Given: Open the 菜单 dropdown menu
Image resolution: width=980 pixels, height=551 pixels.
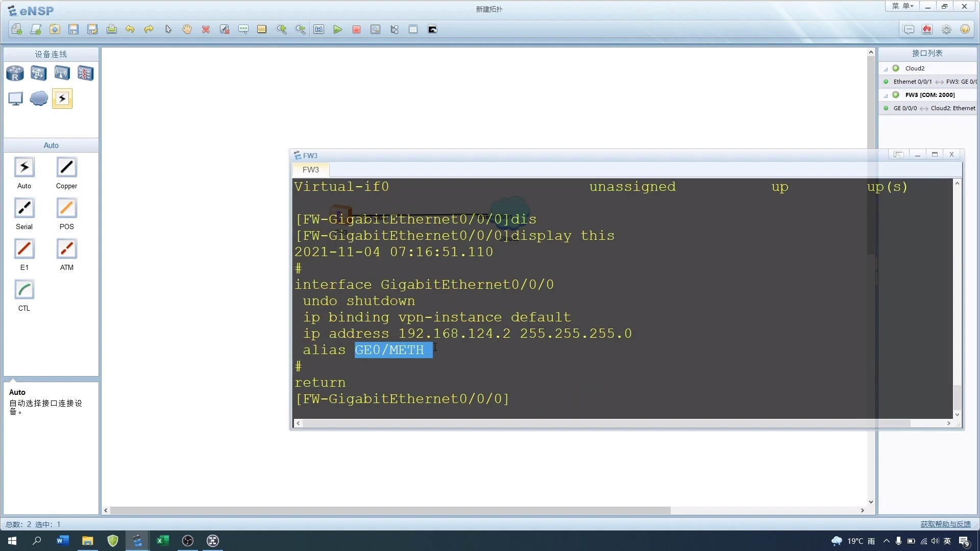Looking at the screenshot, I should [x=902, y=6].
